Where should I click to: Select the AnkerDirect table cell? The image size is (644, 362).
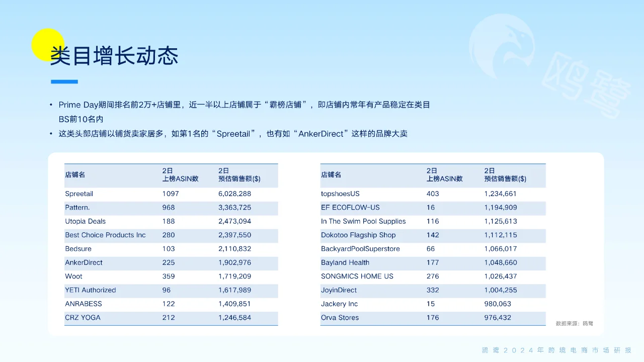click(84, 262)
